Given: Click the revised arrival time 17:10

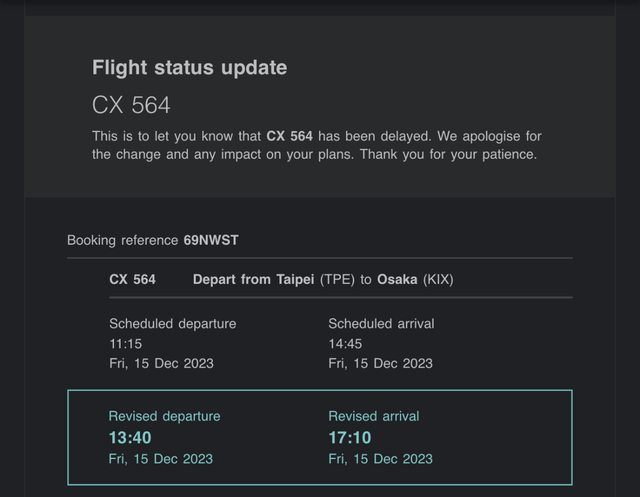Looking at the screenshot, I should click(350, 437).
